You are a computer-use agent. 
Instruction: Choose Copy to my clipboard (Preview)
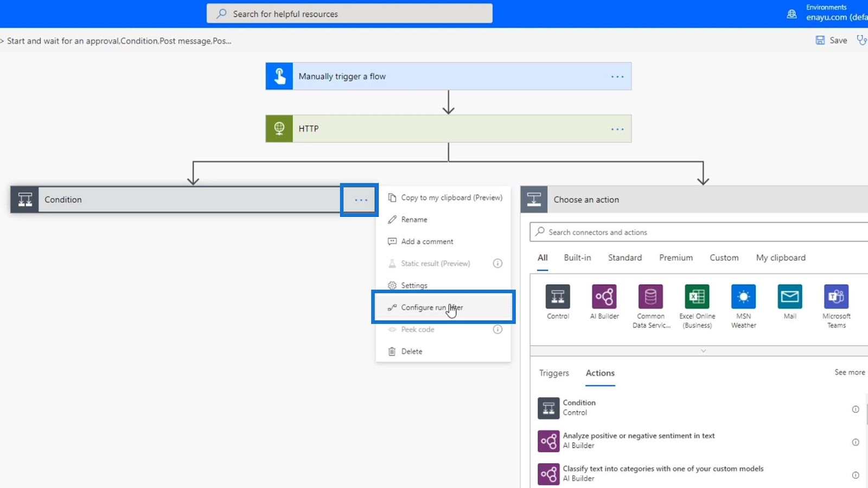(443, 198)
